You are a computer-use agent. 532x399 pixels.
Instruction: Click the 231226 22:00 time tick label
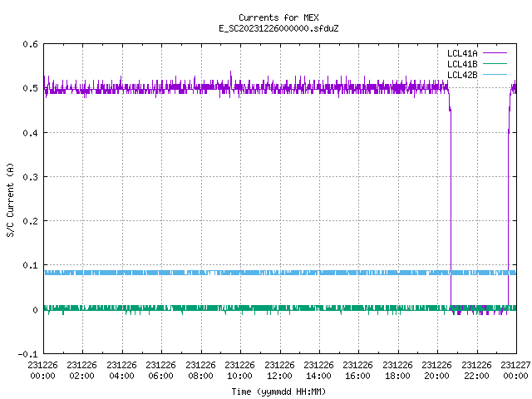[x=476, y=371]
